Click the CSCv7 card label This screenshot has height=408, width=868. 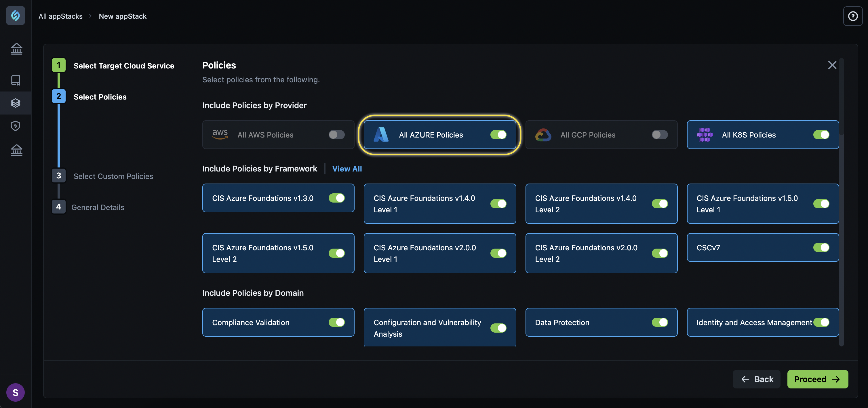[x=708, y=248]
